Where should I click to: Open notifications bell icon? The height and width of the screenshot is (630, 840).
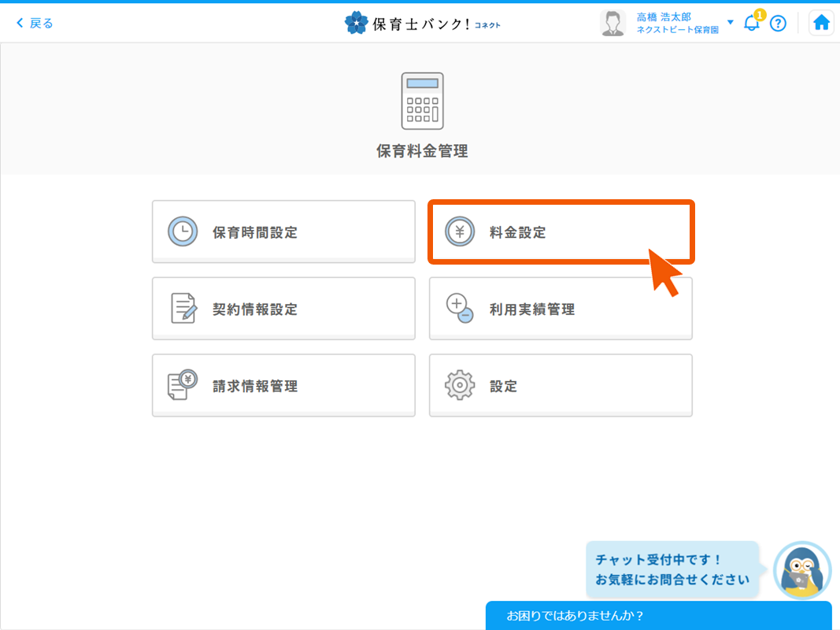(752, 23)
